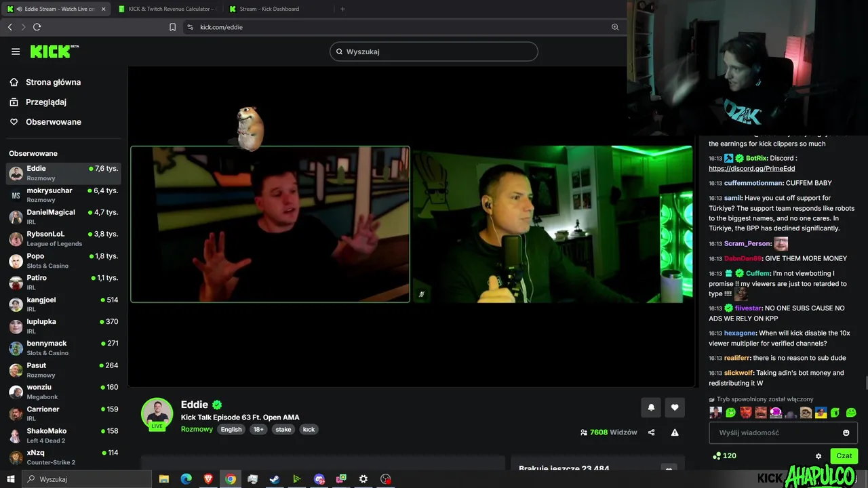Click Eddie's verified badge
The width and height of the screenshot is (868, 488).
coord(217,405)
